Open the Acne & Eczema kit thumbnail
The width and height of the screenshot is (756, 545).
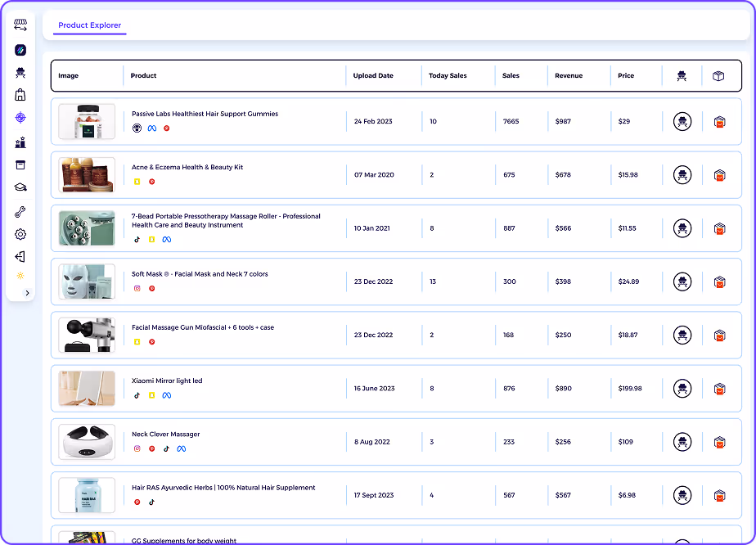[87, 174]
